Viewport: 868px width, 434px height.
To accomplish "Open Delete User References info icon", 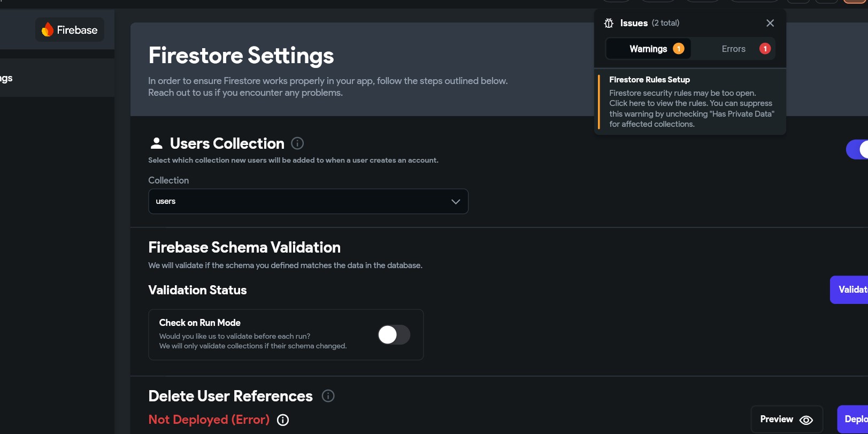I will click(328, 396).
